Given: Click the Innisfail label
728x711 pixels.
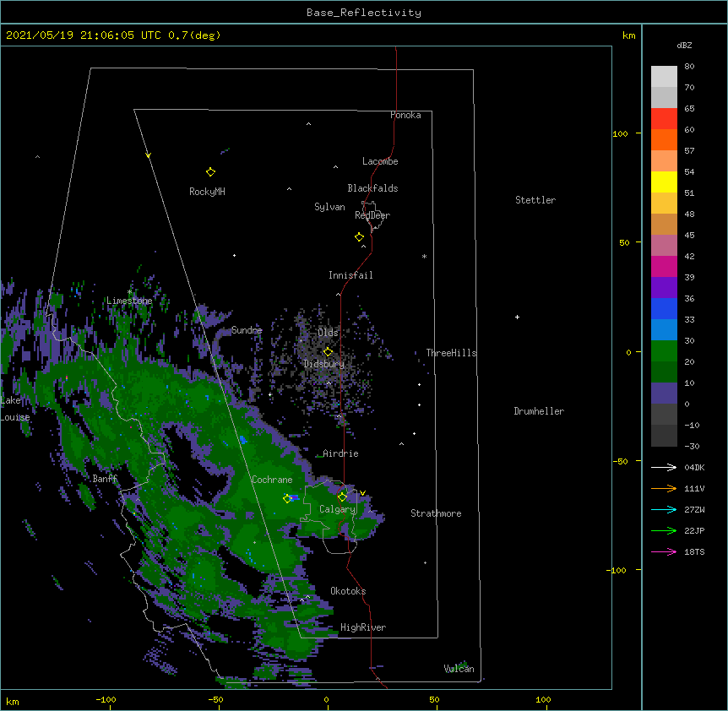Looking at the screenshot, I should click(350, 275).
